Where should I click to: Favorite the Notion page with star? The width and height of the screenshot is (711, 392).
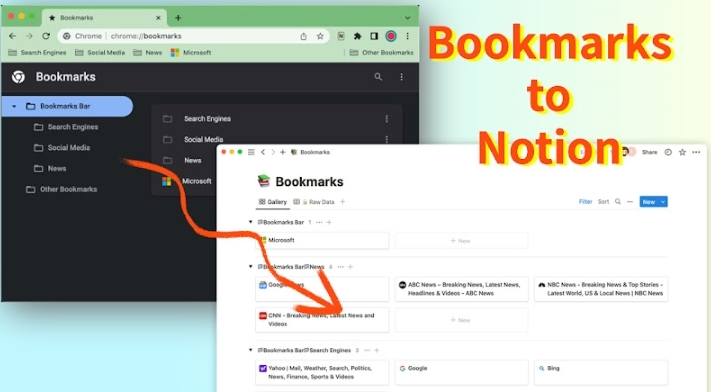coord(682,152)
